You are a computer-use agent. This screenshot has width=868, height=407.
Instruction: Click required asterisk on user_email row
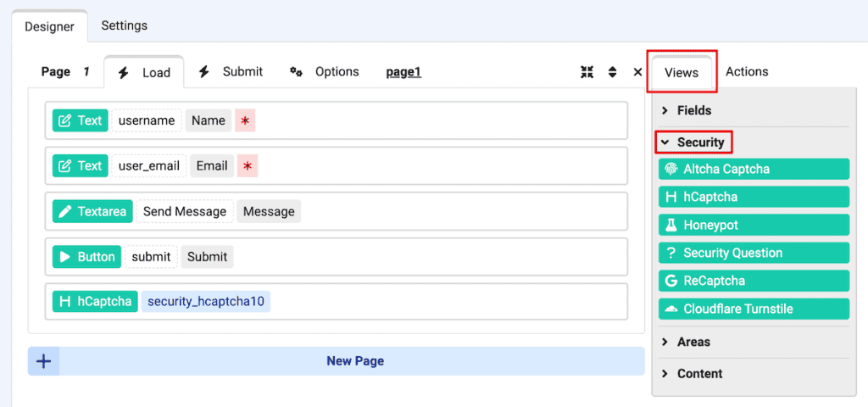(x=248, y=165)
